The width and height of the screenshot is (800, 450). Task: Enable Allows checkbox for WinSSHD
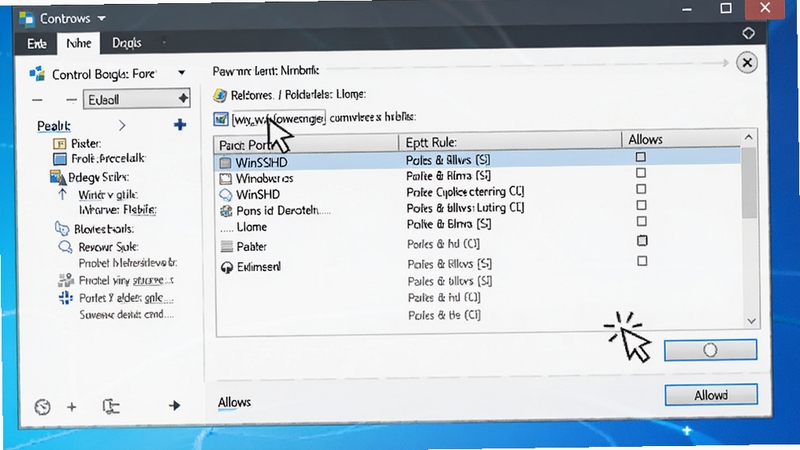pos(641,157)
